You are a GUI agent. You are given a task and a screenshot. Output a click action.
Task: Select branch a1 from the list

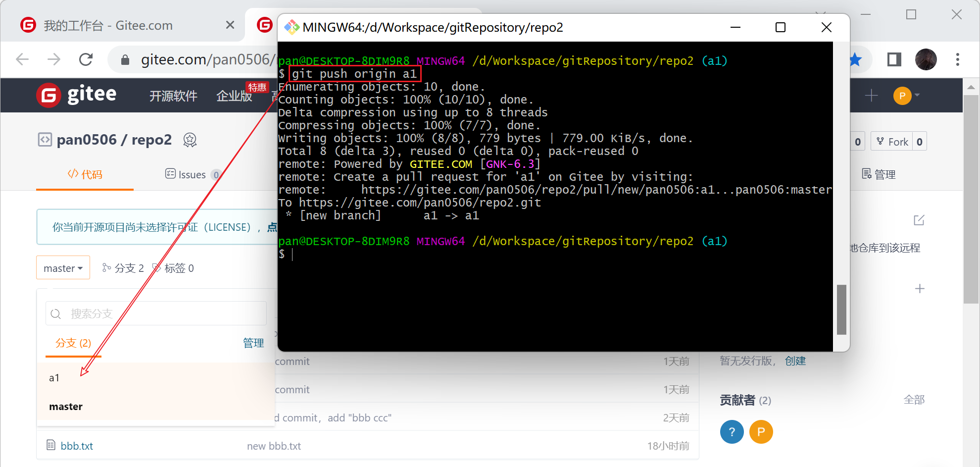pyautogui.click(x=54, y=378)
